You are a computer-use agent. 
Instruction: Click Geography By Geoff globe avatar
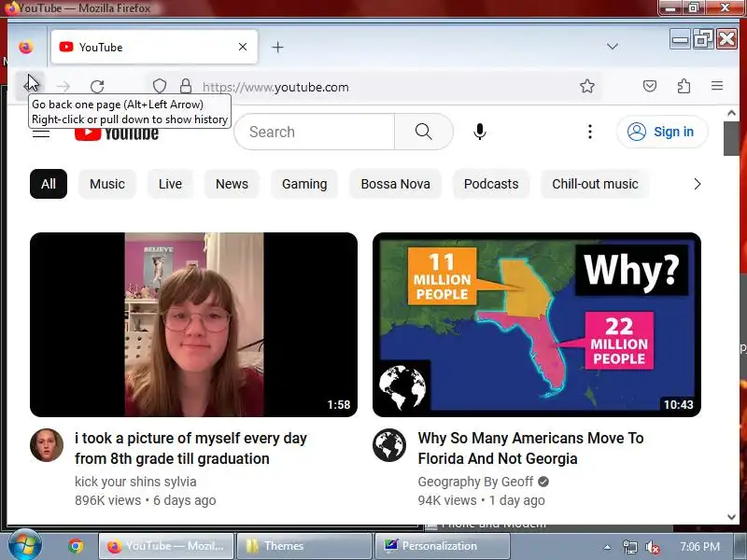[x=389, y=445]
